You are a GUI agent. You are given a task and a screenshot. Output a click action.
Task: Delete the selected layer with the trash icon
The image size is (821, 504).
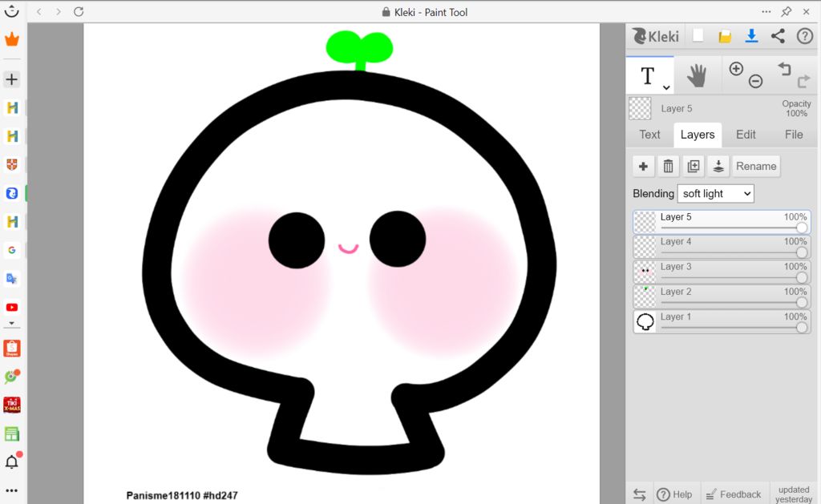click(668, 167)
